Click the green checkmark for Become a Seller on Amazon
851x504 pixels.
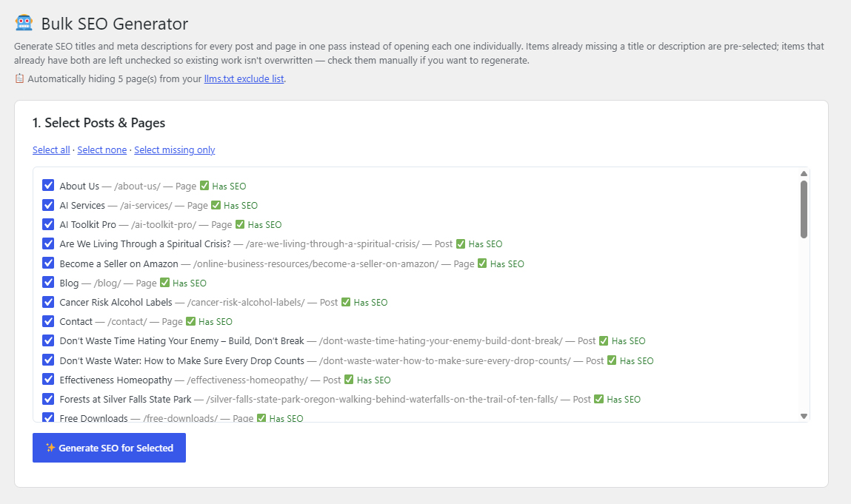[482, 263]
